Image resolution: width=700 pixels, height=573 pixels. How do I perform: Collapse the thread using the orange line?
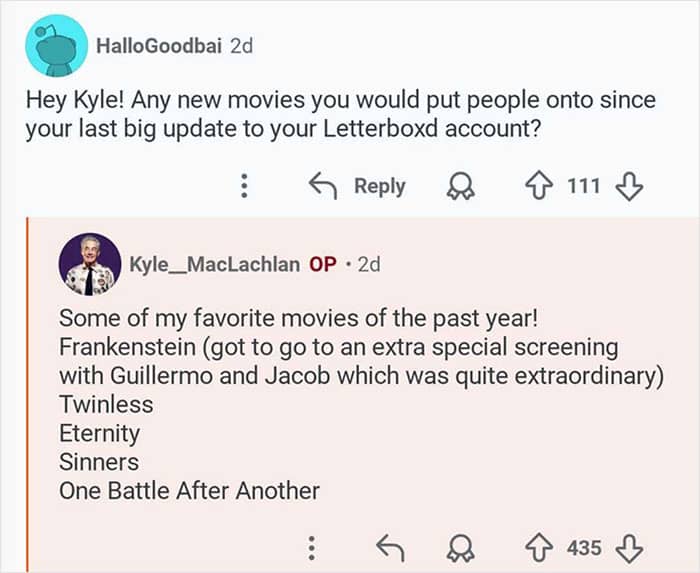point(29,400)
